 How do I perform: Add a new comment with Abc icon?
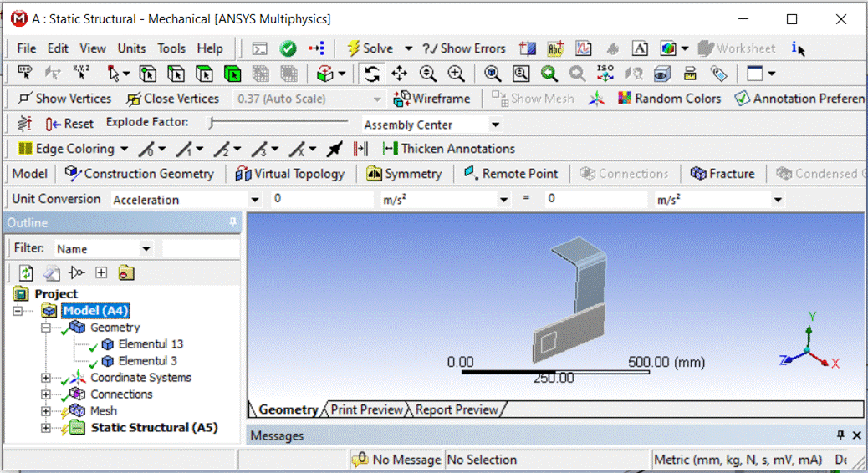click(555, 48)
